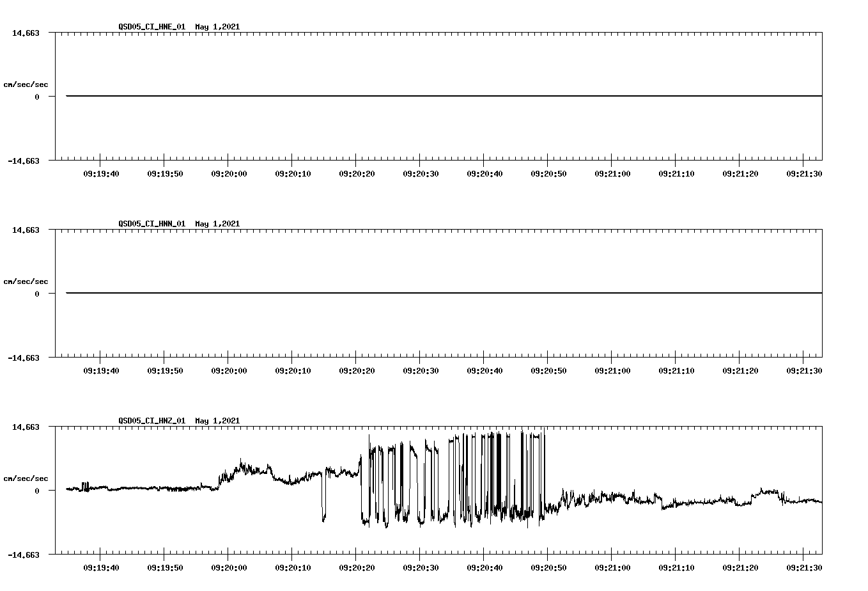Select the May 1,2021 date text on top plot
The image size is (868, 591).
pyautogui.click(x=217, y=27)
